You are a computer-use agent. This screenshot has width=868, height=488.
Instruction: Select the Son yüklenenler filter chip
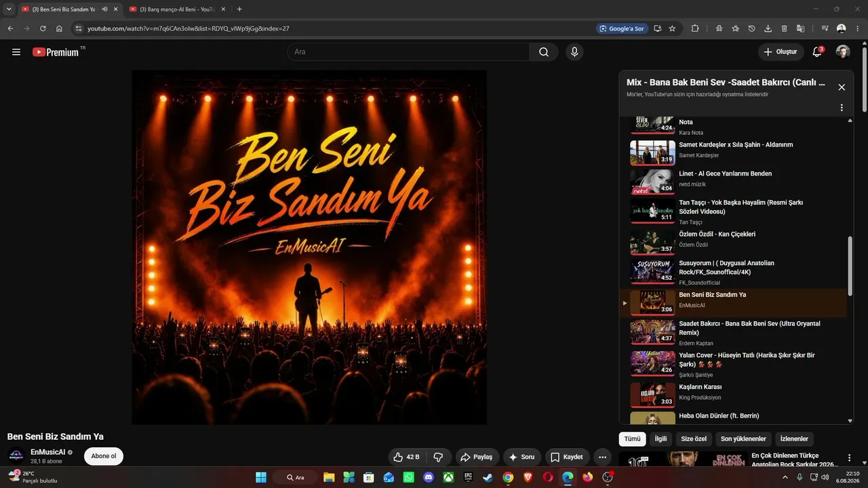point(743,439)
